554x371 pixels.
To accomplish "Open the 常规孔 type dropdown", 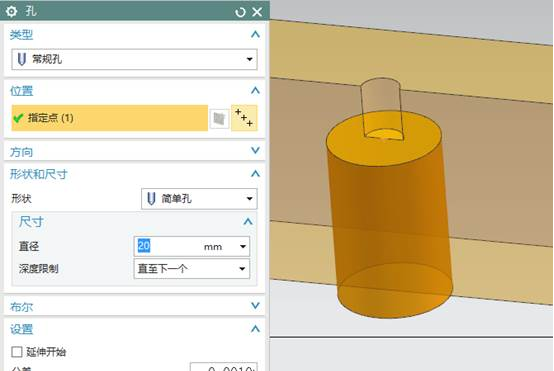I will tap(134, 59).
